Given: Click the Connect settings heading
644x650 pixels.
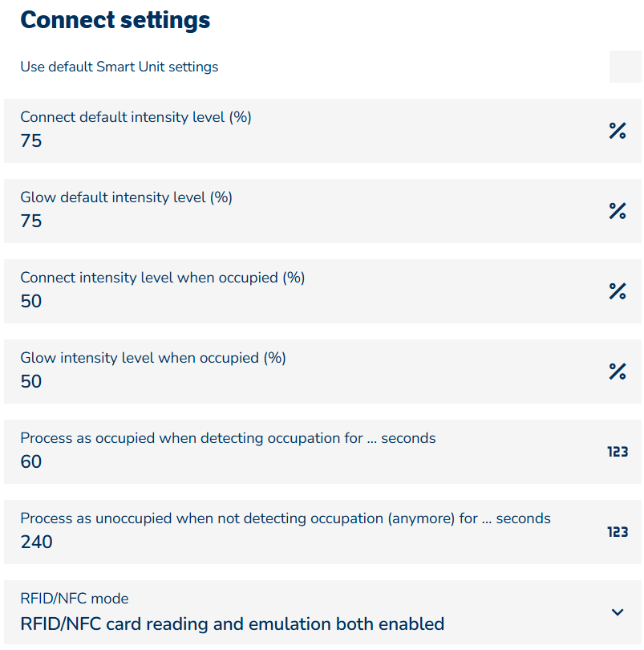Looking at the screenshot, I should click(x=115, y=20).
